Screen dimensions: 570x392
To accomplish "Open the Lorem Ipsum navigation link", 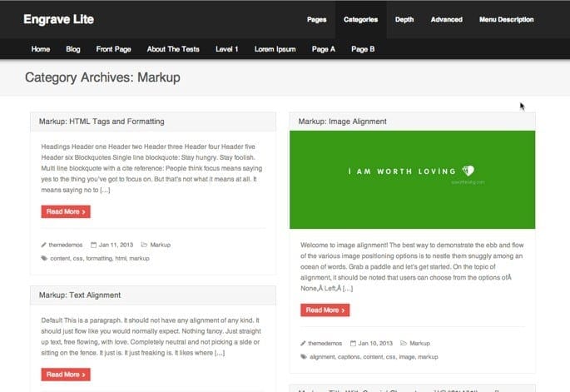I will click(275, 49).
